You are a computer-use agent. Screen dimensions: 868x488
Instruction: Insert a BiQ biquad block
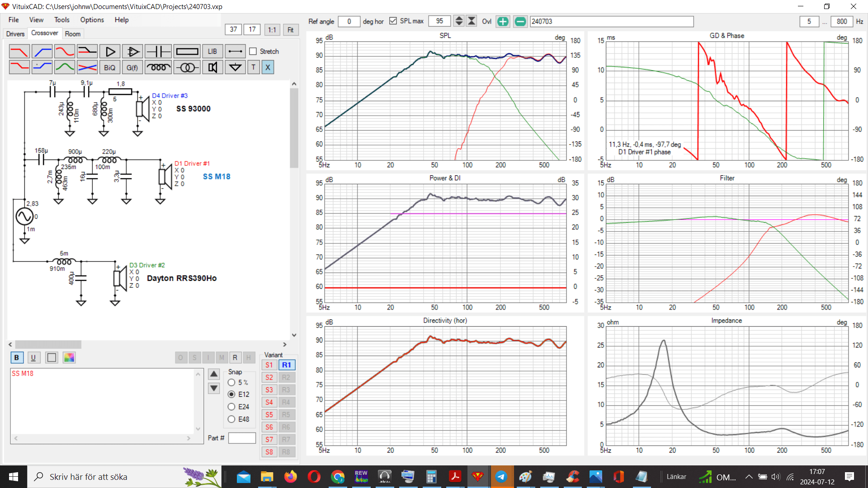(x=110, y=67)
